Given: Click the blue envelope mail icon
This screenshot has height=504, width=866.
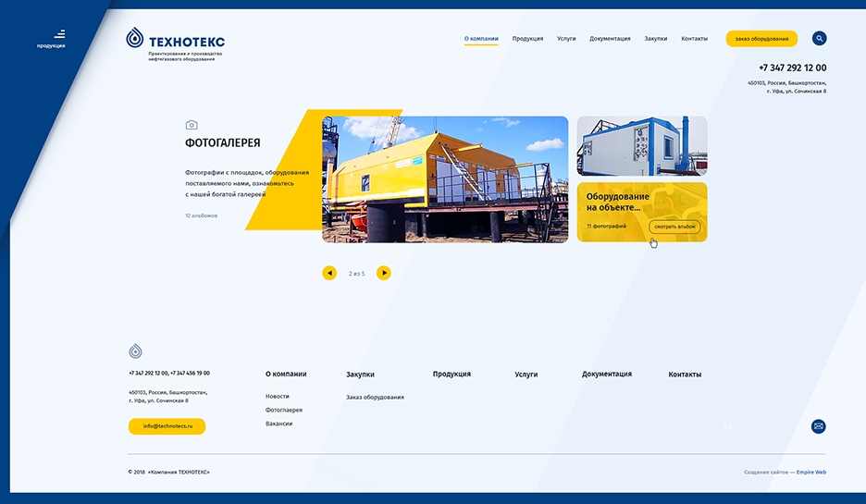Looking at the screenshot, I should 819,426.
